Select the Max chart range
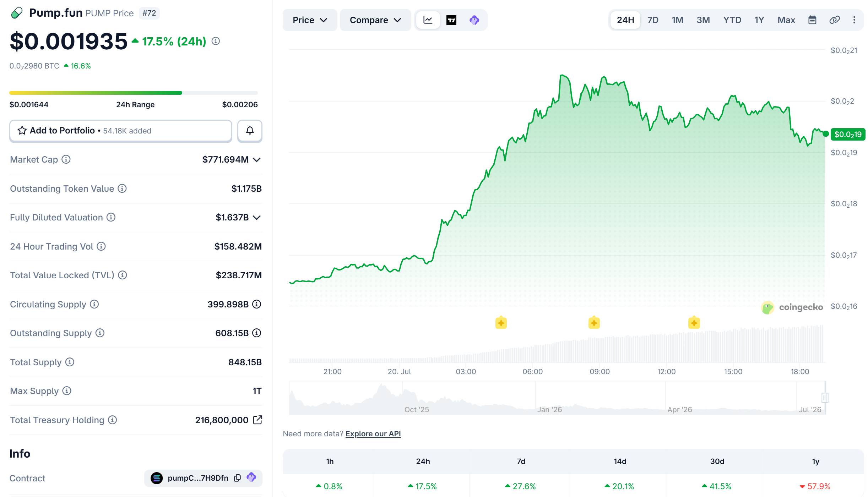The height and width of the screenshot is (497, 868). click(x=786, y=20)
